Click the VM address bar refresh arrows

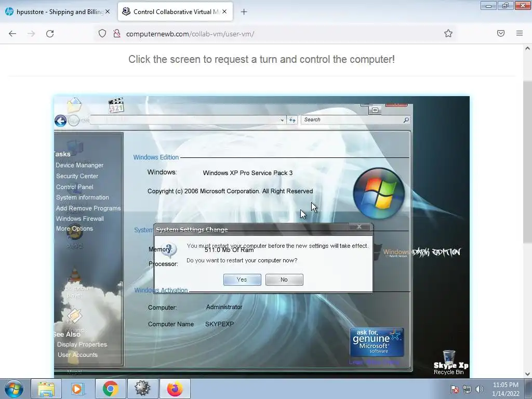[x=292, y=120]
